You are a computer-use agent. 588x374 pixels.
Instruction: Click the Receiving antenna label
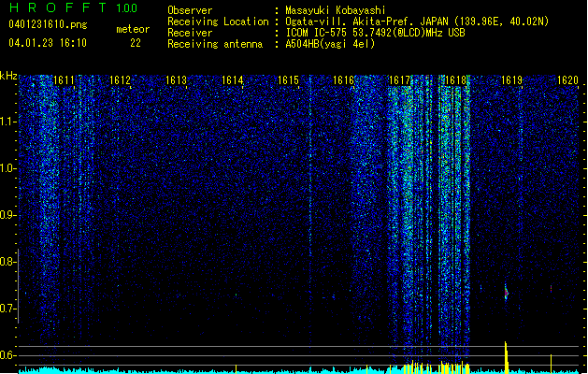215,44
